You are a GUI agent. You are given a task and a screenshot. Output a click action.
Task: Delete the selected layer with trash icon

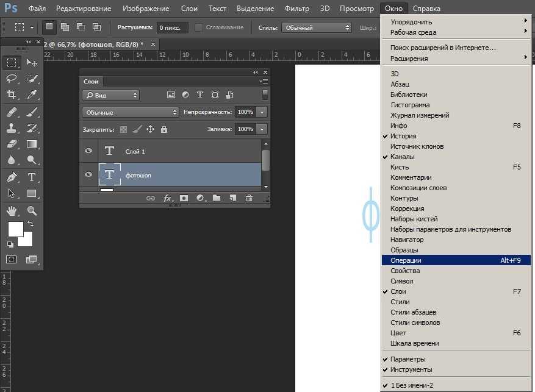click(249, 198)
